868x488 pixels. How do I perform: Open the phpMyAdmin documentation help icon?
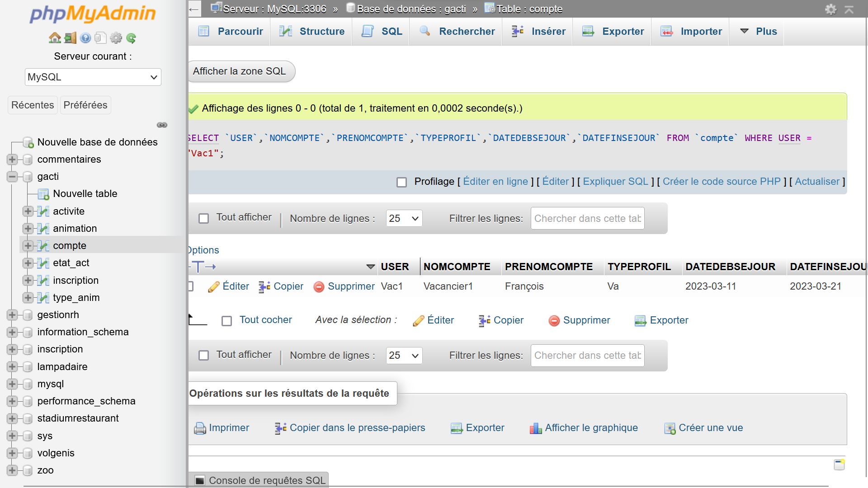pyautogui.click(x=85, y=38)
